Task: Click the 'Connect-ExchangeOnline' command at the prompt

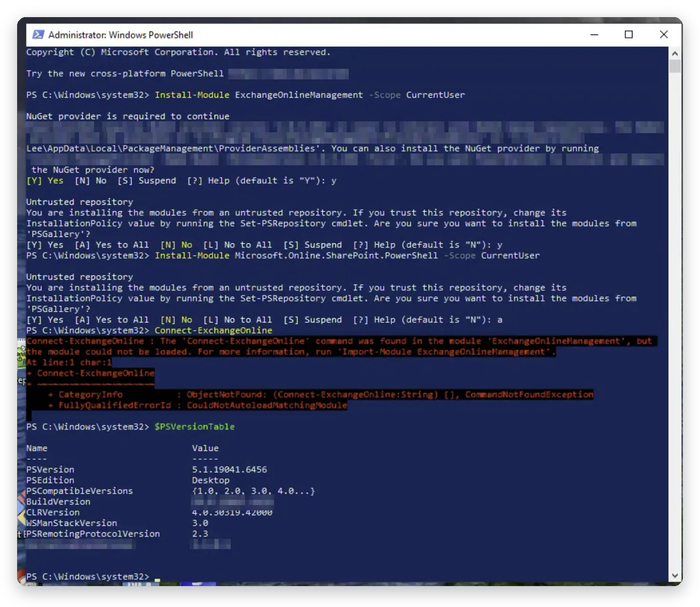Action: pyautogui.click(x=214, y=330)
